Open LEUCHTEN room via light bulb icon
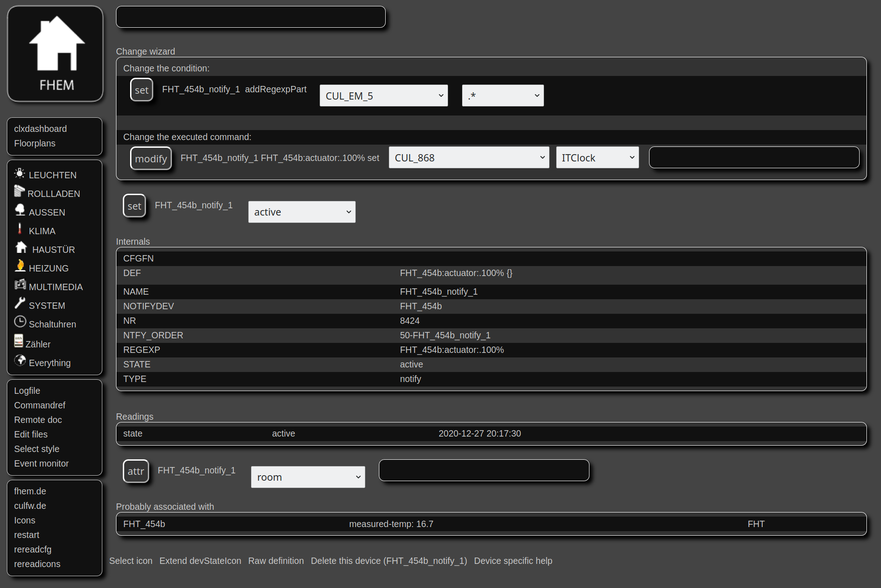The image size is (881, 588). (x=20, y=173)
